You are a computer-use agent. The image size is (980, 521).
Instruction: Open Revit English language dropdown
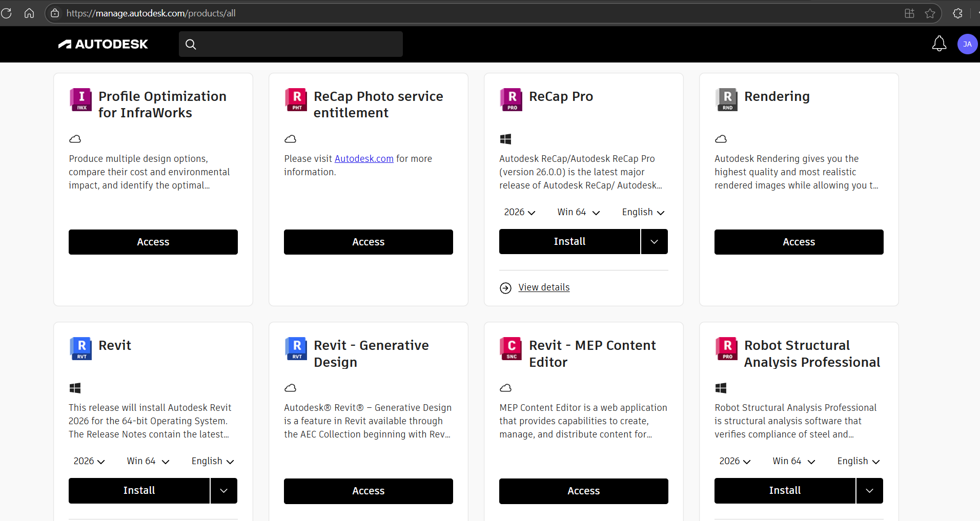[212, 461]
